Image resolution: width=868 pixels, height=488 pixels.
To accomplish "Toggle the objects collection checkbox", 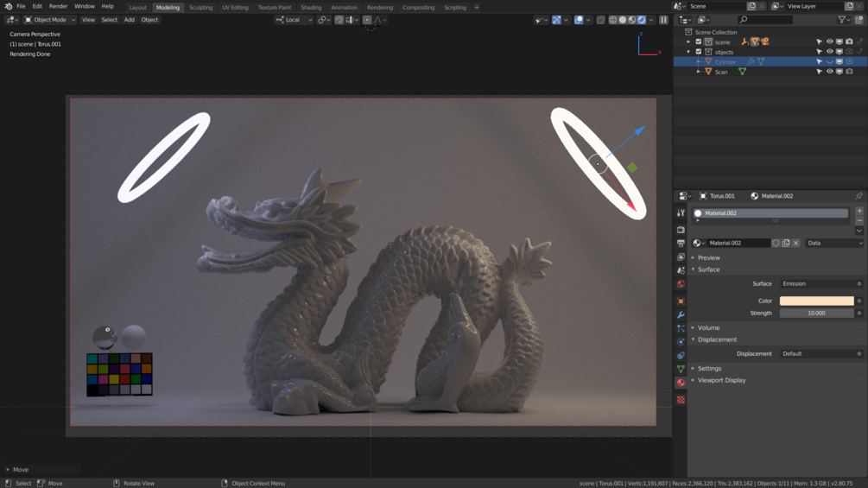I will click(699, 52).
